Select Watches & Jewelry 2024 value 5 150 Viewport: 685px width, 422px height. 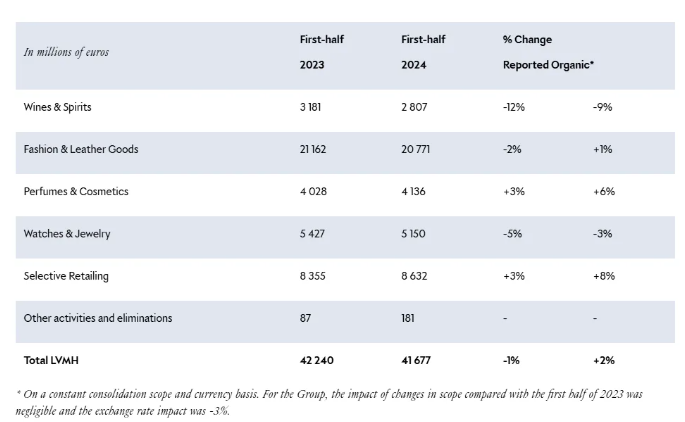pos(416,234)
